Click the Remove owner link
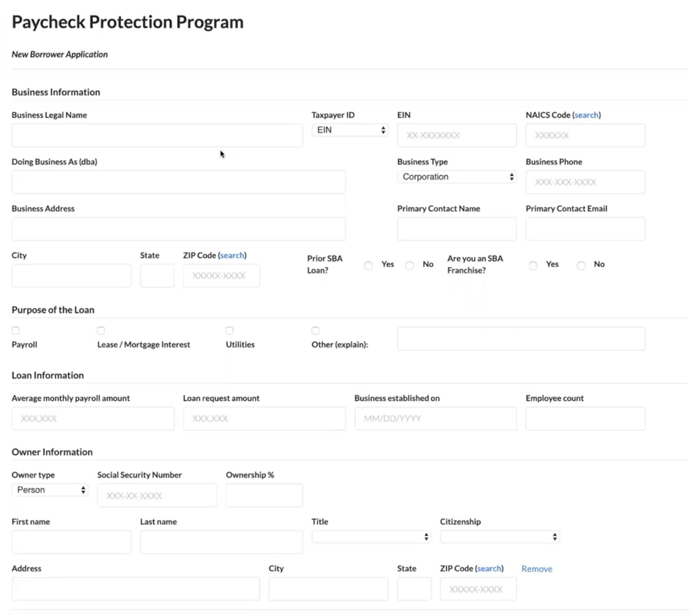The height and width of the screenshot is (615, 700). click(x=537, y=569)
